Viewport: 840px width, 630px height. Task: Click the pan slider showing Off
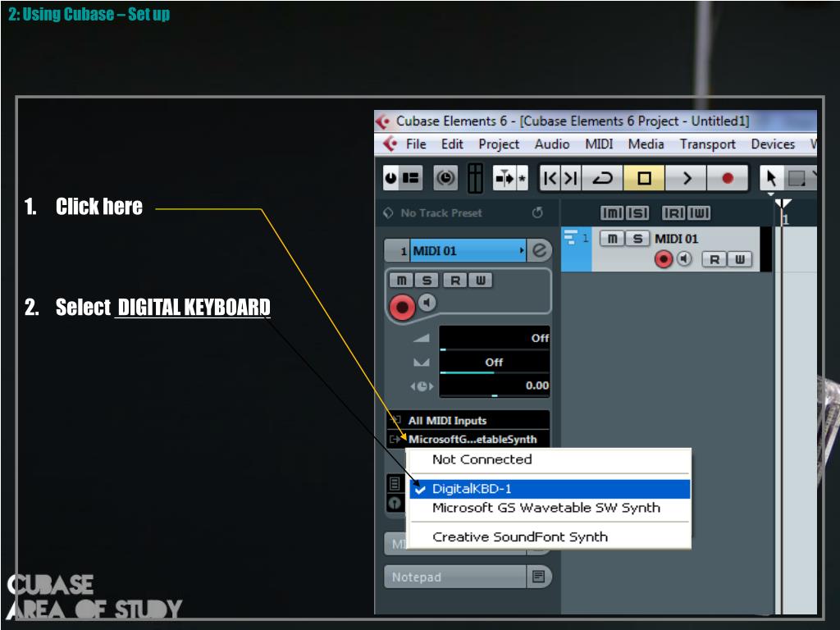click(495, 363)
